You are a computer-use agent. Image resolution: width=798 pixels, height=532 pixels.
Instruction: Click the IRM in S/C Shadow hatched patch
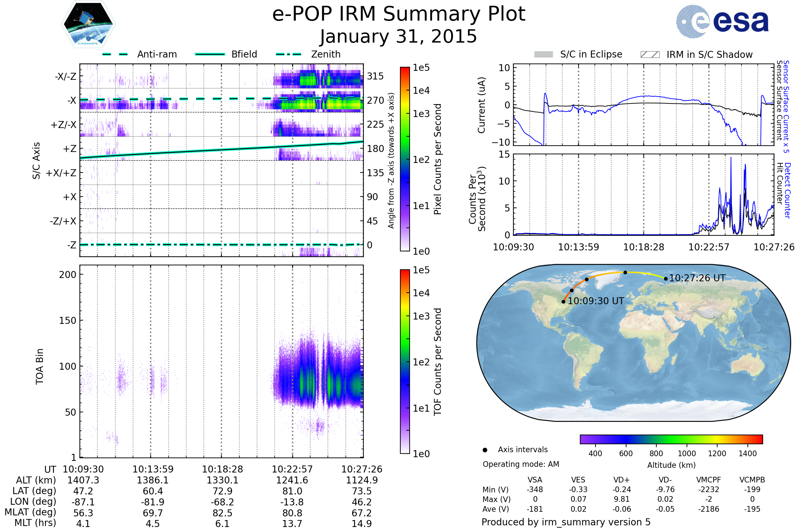(x=650, y=55)
